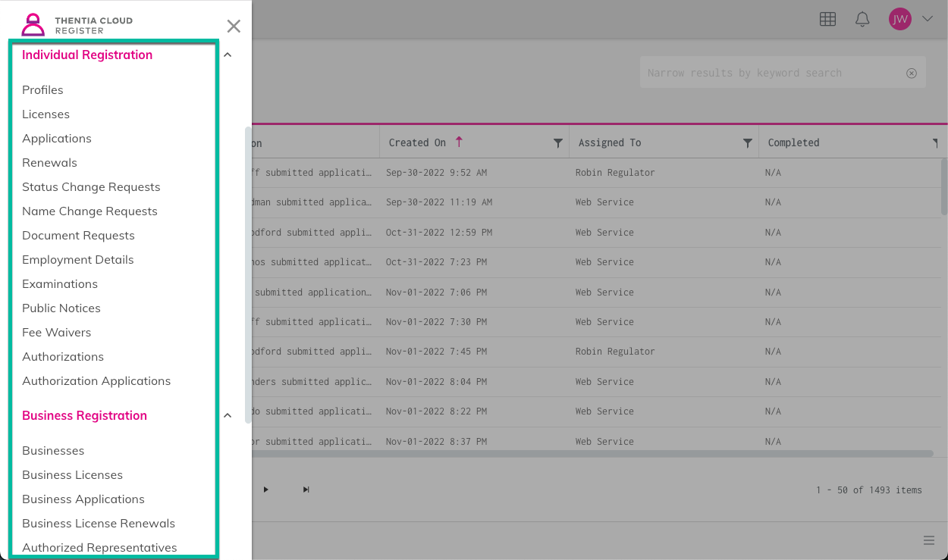The height and width of the screenshot is (560, 948).
Task: Open filter for Created On column
Action: click(x=558, y=143)
